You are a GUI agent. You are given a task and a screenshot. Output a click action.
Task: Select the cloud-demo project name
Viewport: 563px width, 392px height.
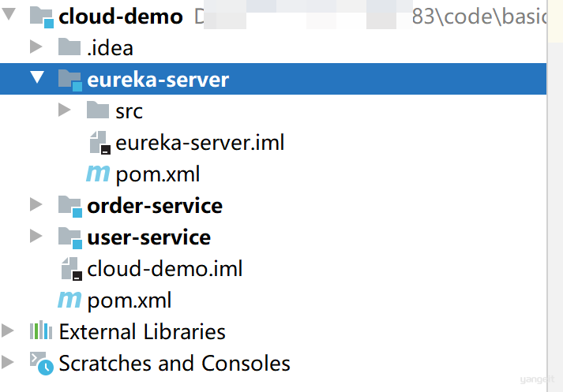coord(121,17)
